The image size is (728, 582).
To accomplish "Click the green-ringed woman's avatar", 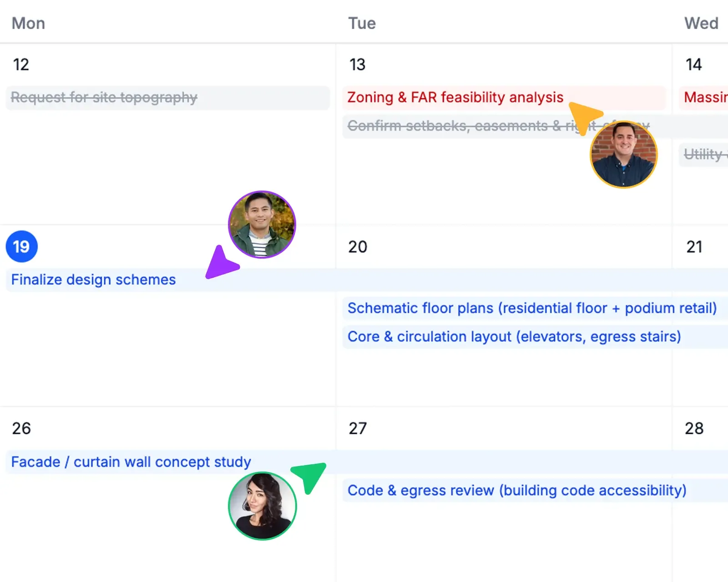I will 262,506.
